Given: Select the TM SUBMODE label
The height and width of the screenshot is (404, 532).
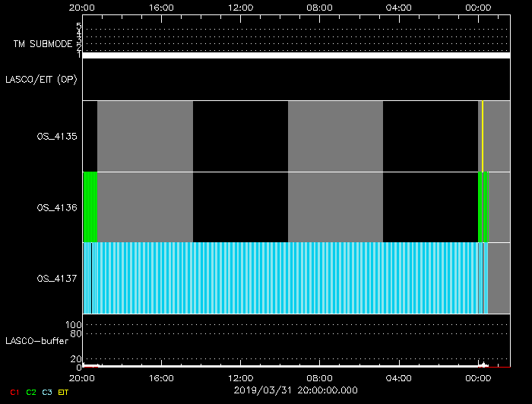Looking at the screenshot, I should (43, 44).
